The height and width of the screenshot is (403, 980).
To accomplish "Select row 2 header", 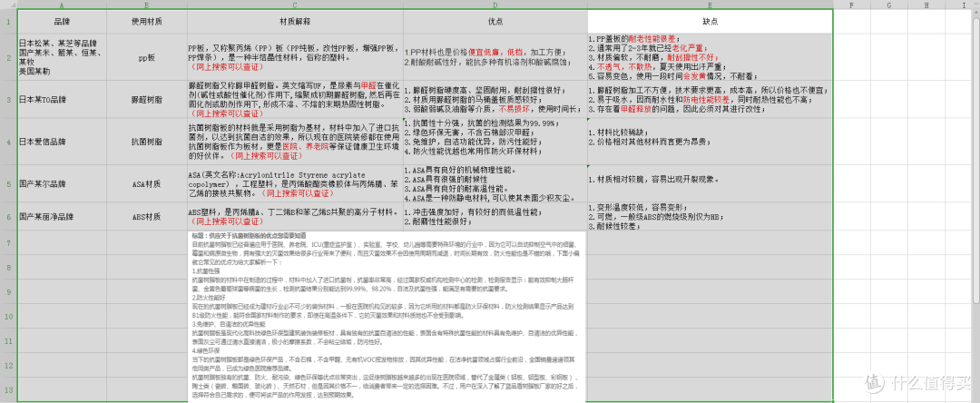I will (9, 58).
